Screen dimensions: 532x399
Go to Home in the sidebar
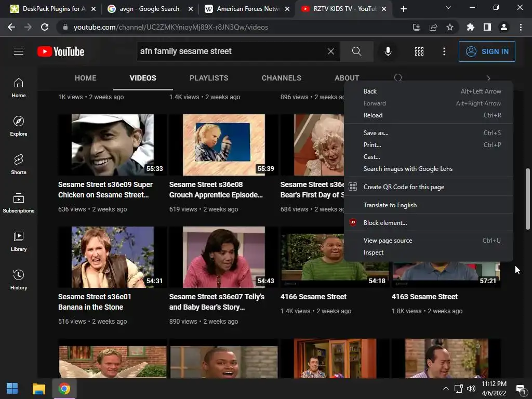(x=19, y=87)
